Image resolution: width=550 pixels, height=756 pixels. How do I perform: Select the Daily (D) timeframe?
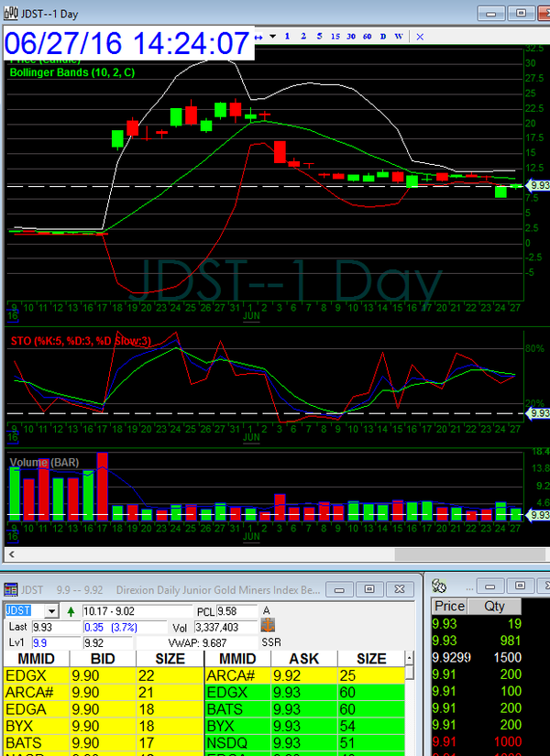pyautogui.click(x=382, y=37)
